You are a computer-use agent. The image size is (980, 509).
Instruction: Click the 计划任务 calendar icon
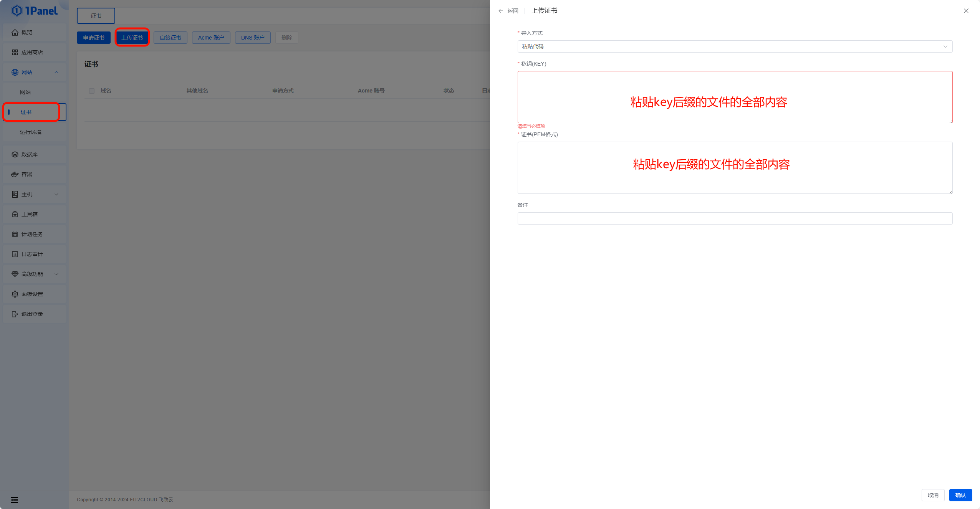[15, 234]
